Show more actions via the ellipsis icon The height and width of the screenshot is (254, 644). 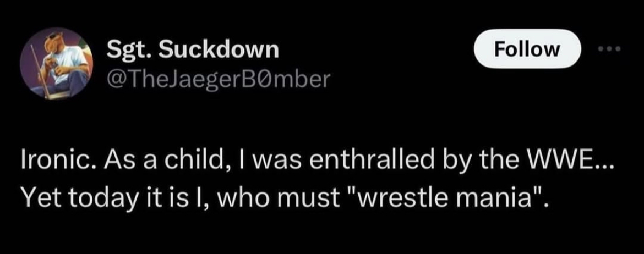click(610, 48)
